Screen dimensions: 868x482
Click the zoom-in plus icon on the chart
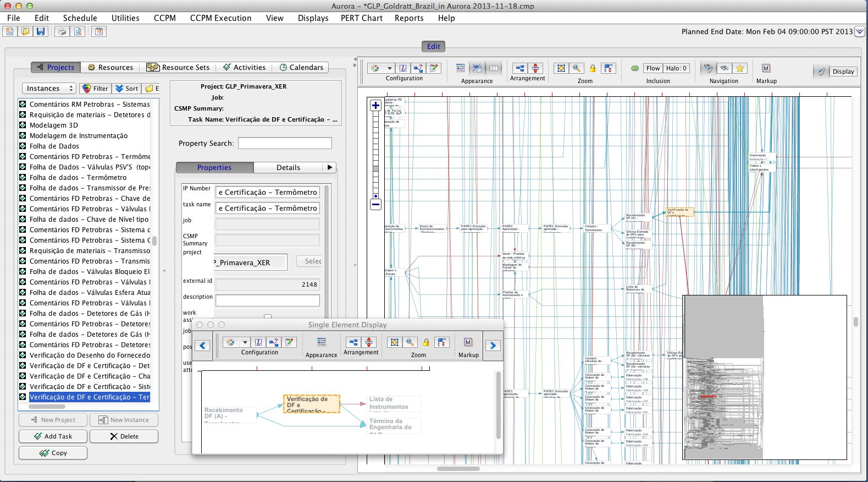click(375, 106)
